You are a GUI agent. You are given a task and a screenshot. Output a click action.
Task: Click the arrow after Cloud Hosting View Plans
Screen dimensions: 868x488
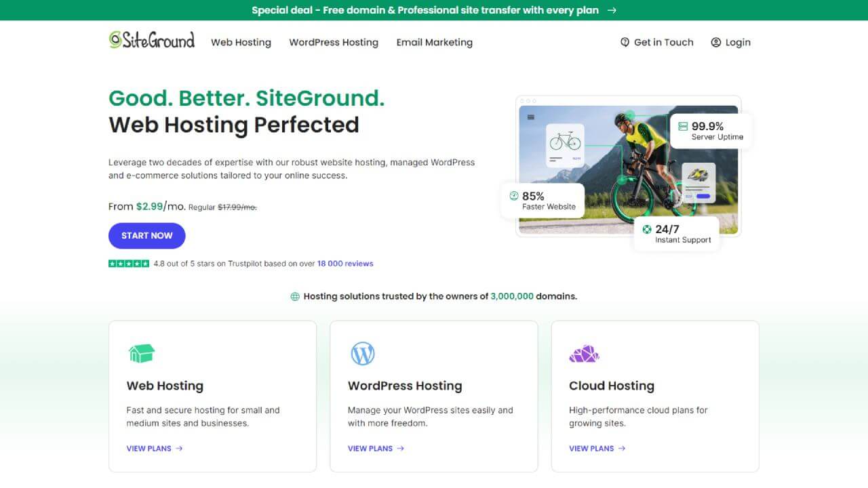[622, 449]
